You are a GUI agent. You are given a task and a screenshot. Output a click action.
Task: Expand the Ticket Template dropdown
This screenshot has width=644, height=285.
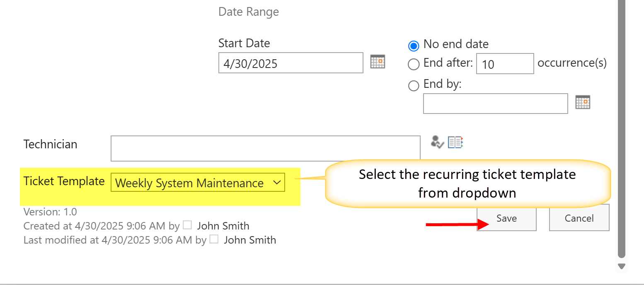pos(198,183)
